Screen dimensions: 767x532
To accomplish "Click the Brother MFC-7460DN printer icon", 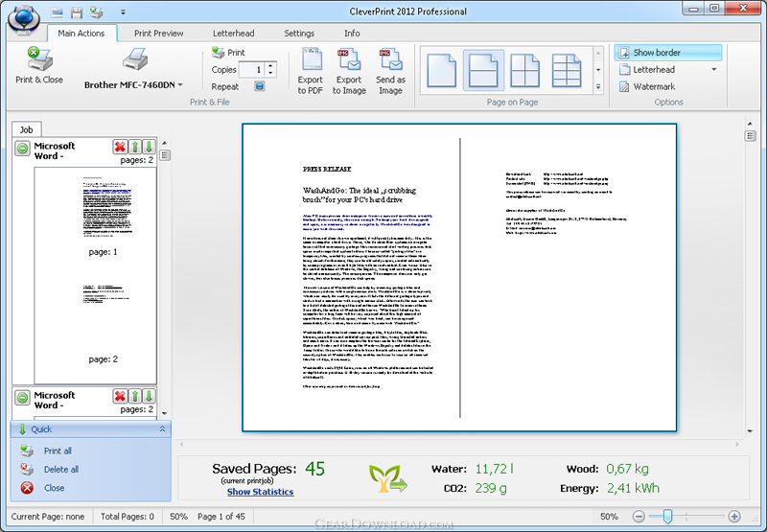I will point(135,59).
